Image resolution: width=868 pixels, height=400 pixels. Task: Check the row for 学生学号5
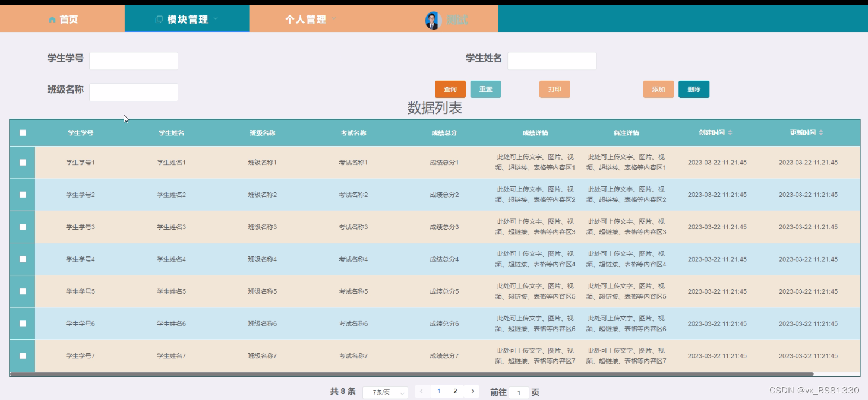pyautogui.click(x=23, y=291)
